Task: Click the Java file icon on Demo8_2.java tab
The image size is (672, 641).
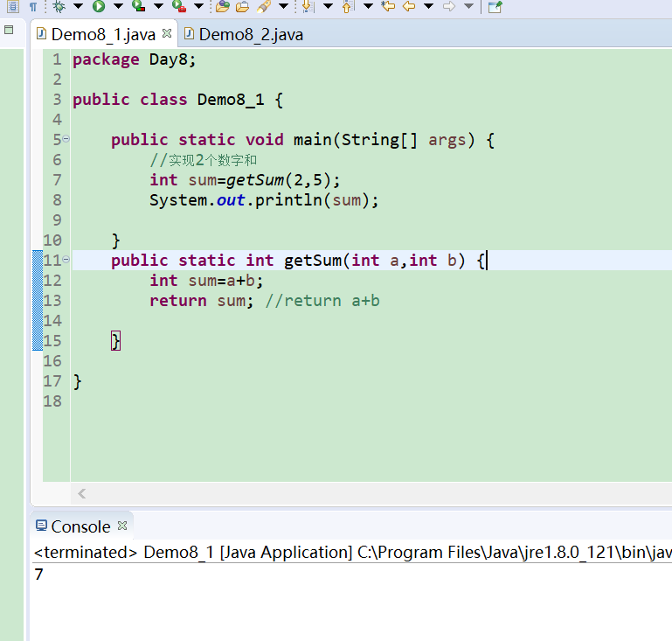Action: pyautogui.click(x=189, y=33)
